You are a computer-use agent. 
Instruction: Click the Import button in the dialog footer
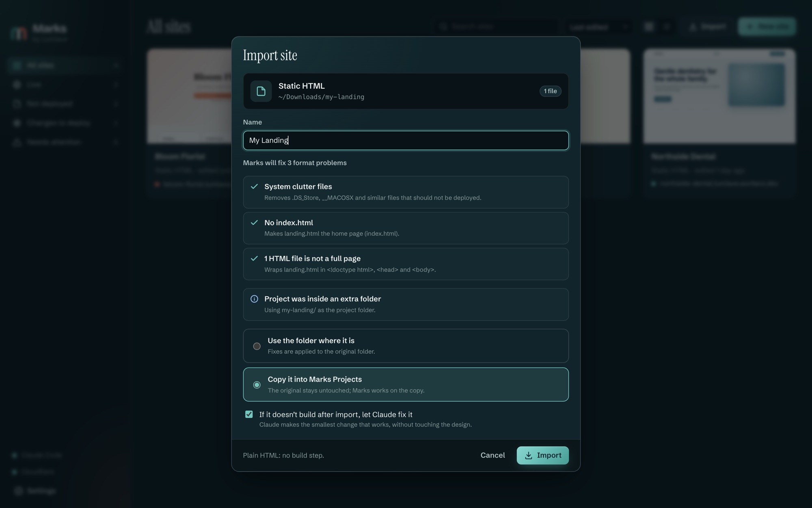(542, 455)
